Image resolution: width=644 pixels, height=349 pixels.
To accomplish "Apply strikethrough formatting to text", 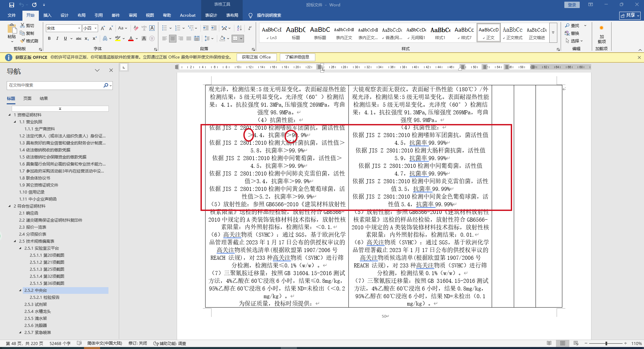I will click(x=78, y=39).
